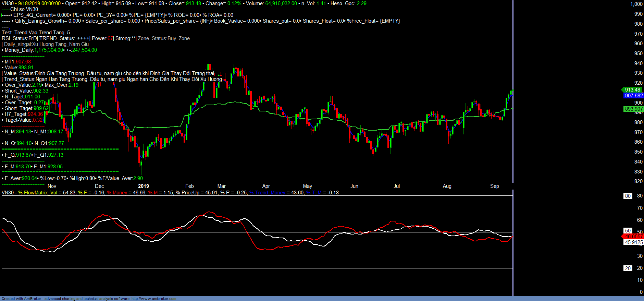
Task: Click the red % Money legend text
Action: point(117,193)
